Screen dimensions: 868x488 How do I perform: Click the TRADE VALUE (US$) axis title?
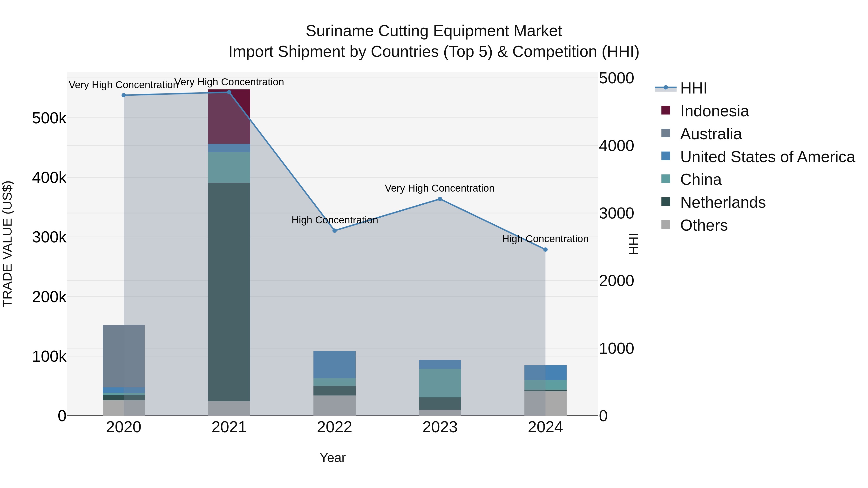(x=7, y=244)
